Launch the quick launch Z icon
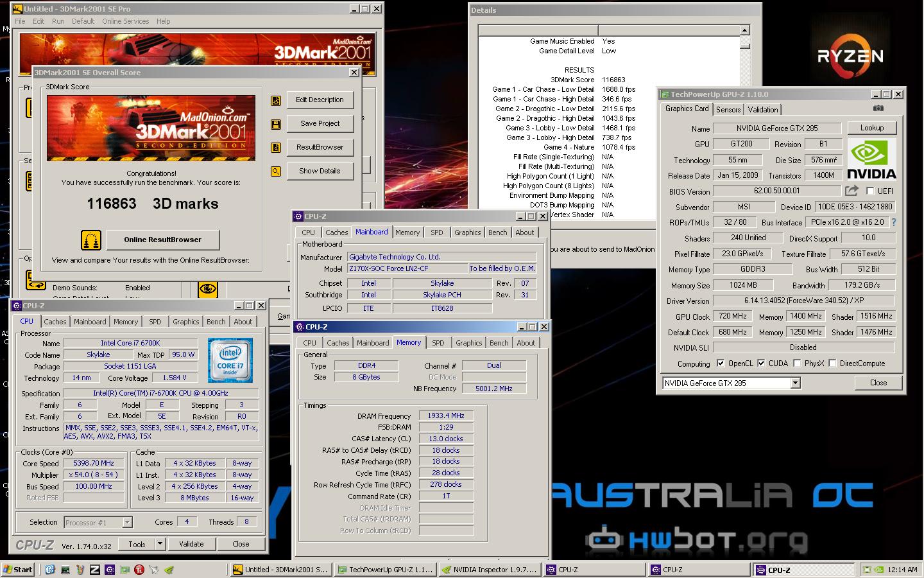Viewport: 924px width, 578px height. click(94, 569)
